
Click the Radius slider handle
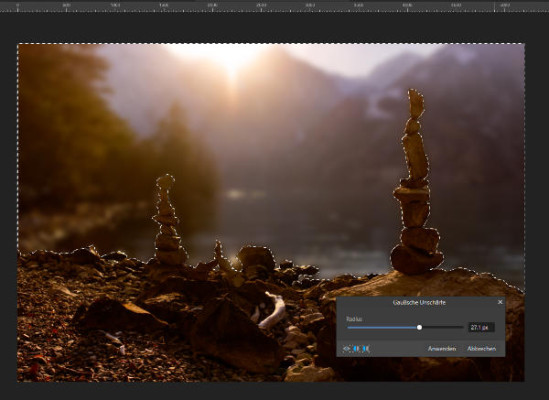pos(419,327)
